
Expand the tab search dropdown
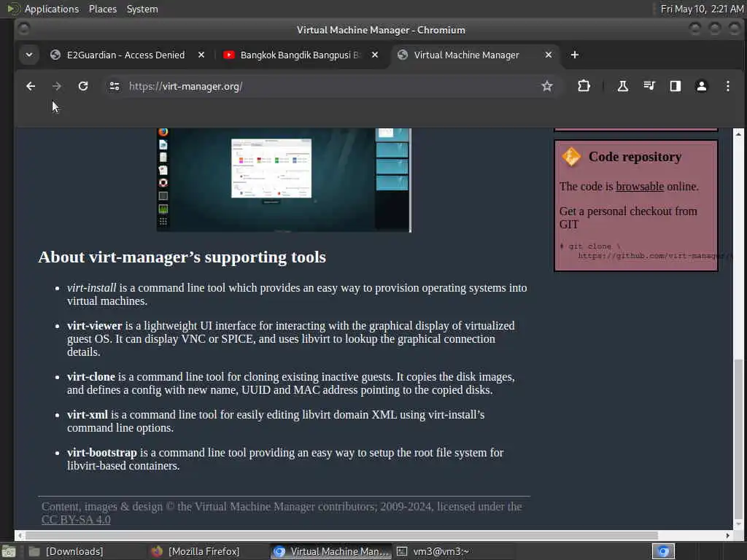click(29, 55)
